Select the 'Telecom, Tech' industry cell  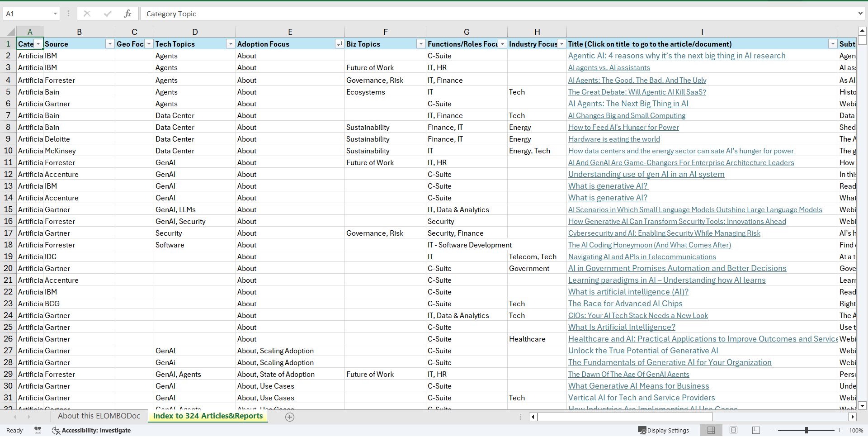pos(537,257)
